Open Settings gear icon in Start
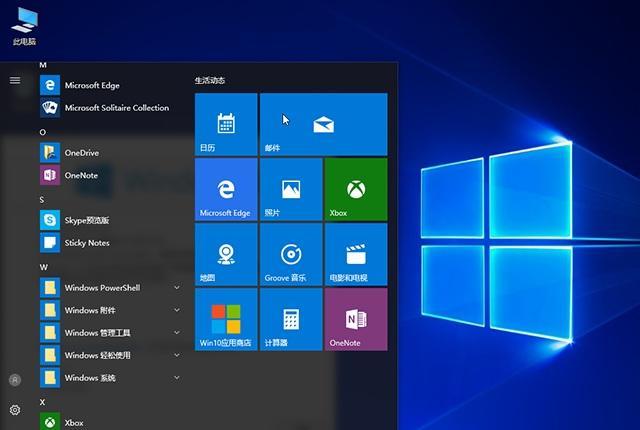 (x=15, y=410)
